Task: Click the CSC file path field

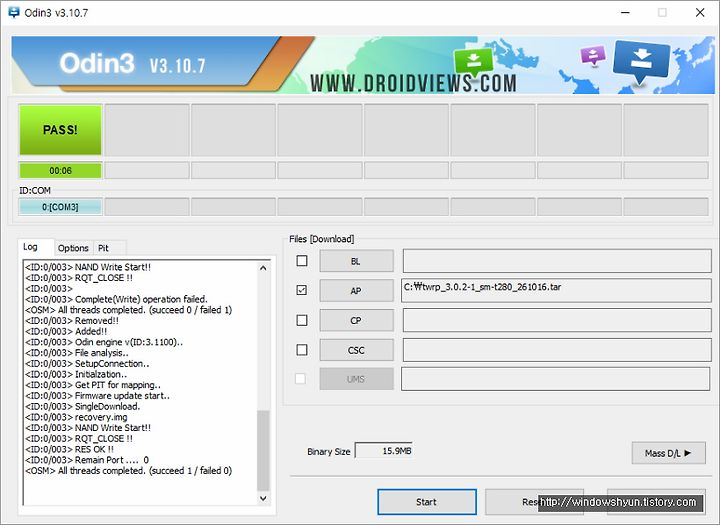Action: pyautogui.click(x=557, y=350)
